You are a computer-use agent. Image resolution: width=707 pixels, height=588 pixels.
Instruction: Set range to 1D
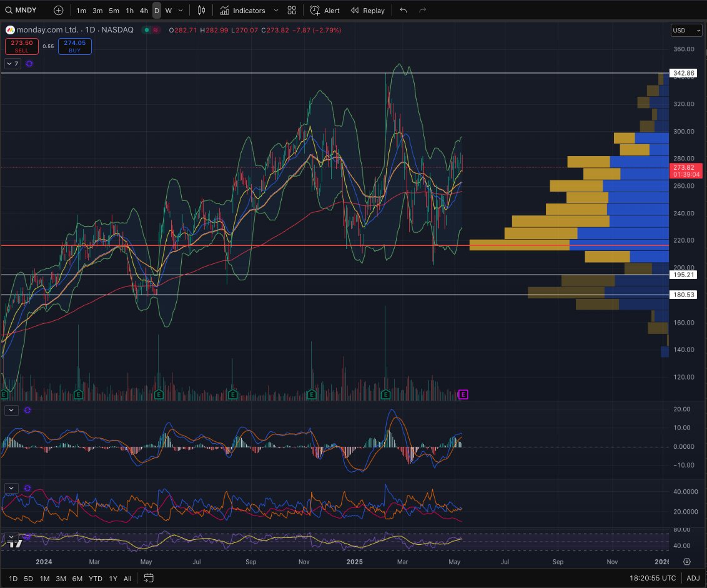(13, 579)
